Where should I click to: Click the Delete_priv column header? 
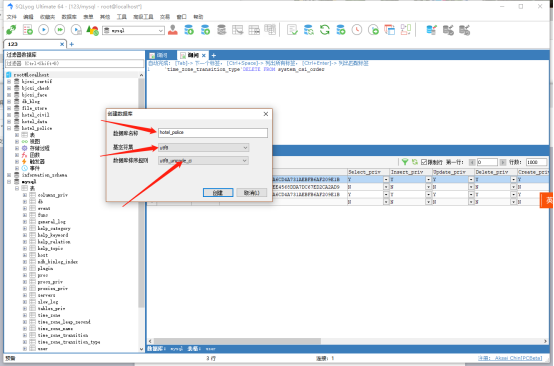tap(496, 172)
